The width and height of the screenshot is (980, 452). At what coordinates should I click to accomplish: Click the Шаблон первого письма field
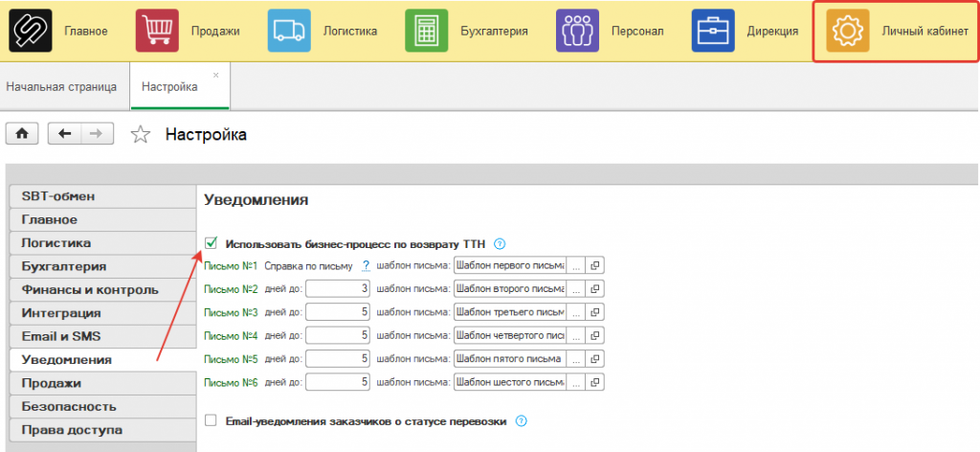point(510,265)
